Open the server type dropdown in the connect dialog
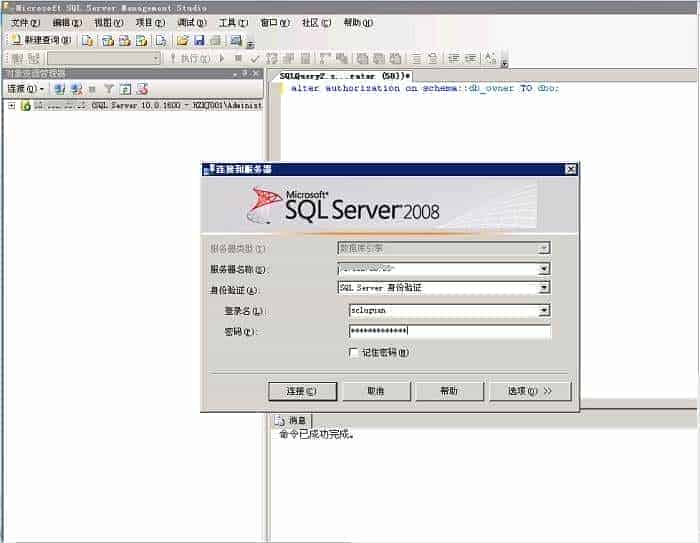The width and height of the screenshot is (700, 543). 543,248
